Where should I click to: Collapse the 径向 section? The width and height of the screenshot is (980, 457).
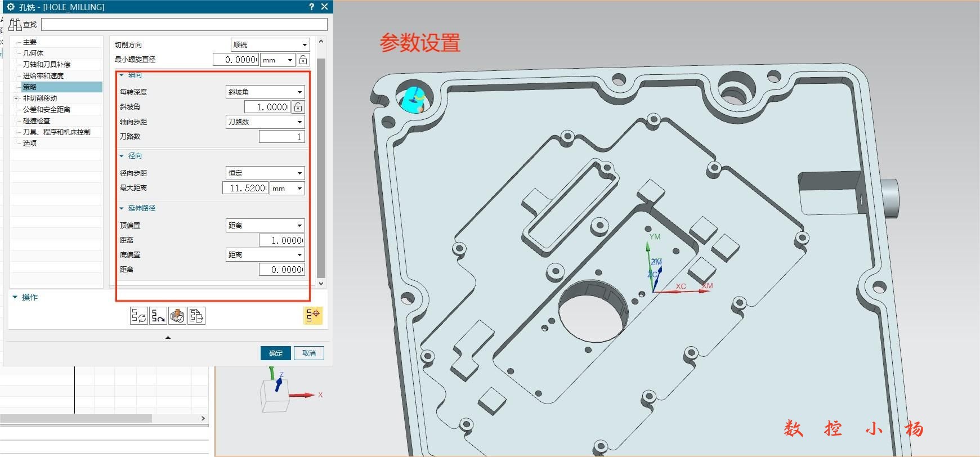122,156
